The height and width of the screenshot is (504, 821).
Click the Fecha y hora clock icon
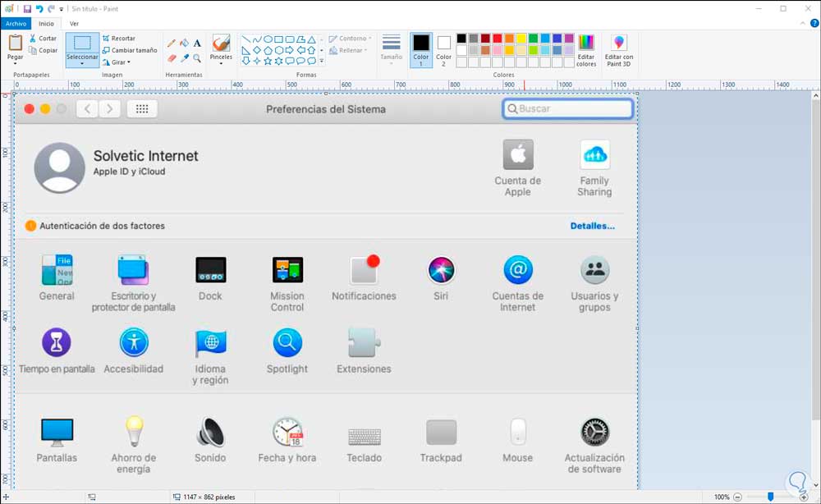287,433
